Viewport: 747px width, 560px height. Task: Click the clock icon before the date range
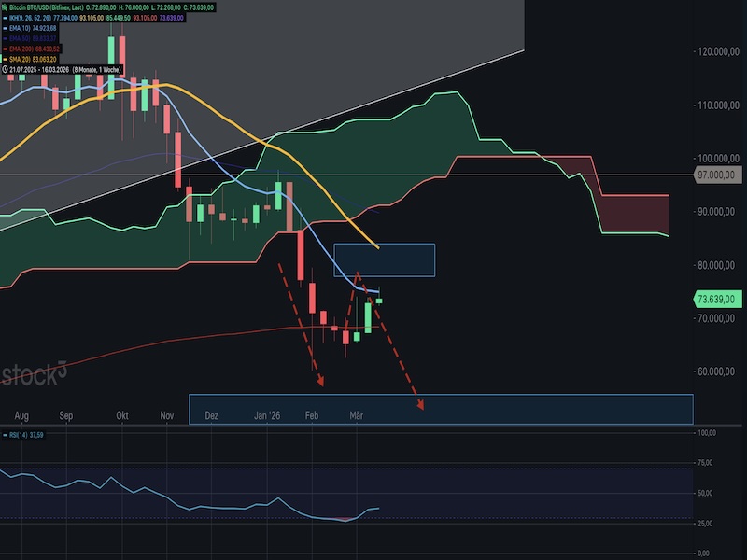point(5,69)
